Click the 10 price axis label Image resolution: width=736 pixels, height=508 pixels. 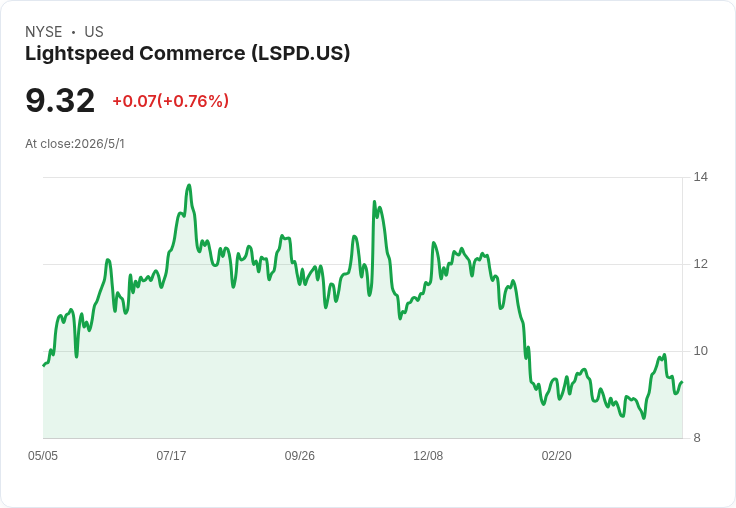point(700,351)
